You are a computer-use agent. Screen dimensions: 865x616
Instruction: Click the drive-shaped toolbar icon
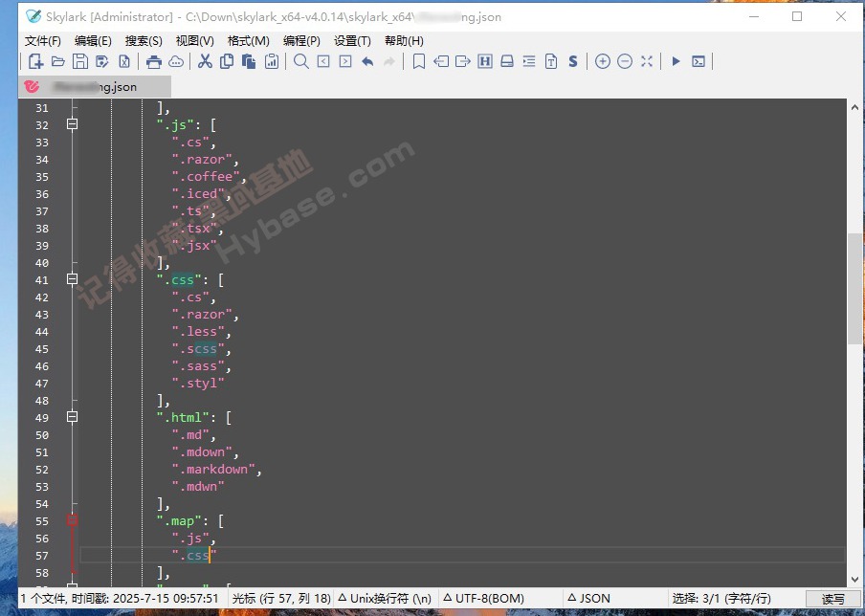[x=507, y=61]
